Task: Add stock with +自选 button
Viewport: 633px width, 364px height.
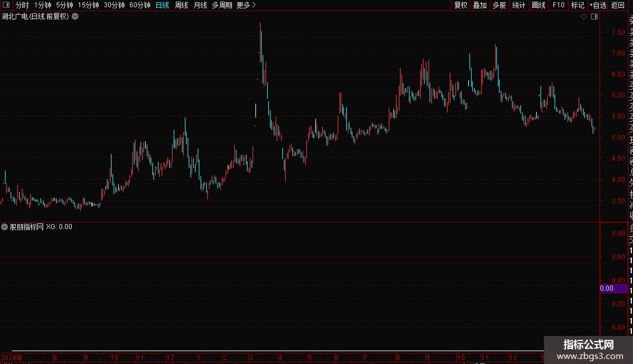Action: [598, 5]
